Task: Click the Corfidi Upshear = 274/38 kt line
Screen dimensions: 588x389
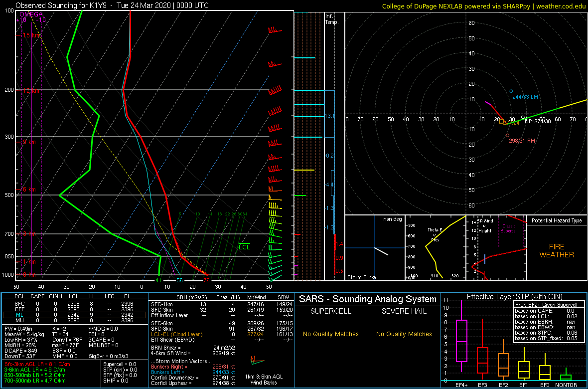Action: point(193,383)
